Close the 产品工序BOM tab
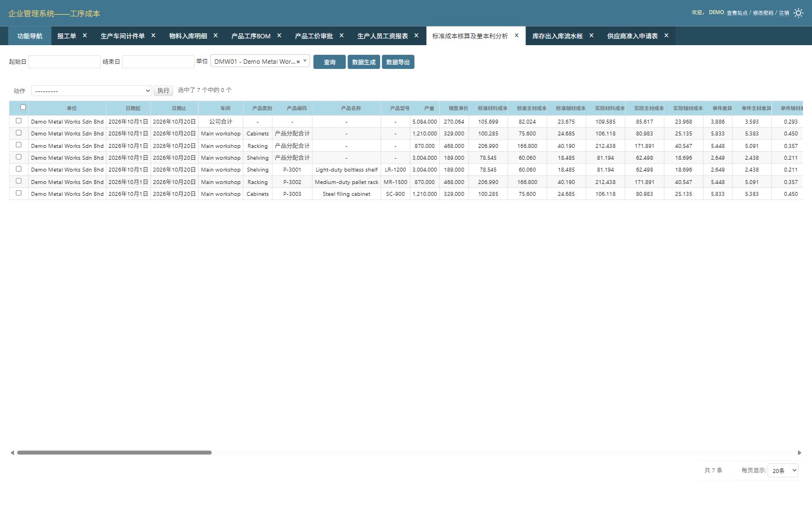 coord(279,36)
